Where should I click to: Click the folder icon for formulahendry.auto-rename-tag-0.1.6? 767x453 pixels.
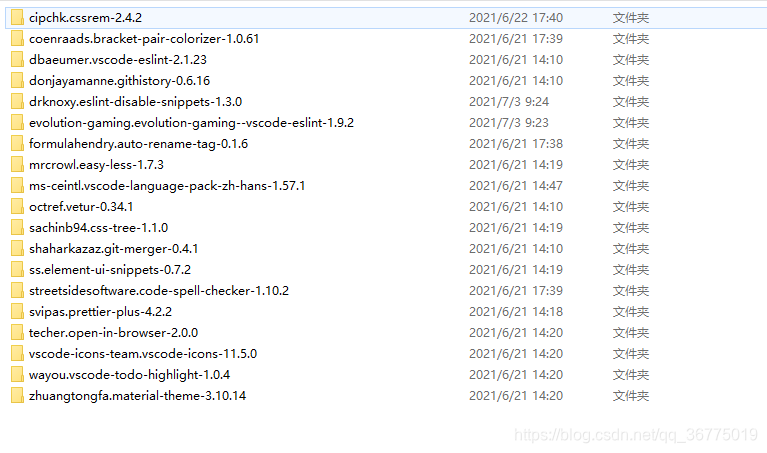[x=17, y=144]
